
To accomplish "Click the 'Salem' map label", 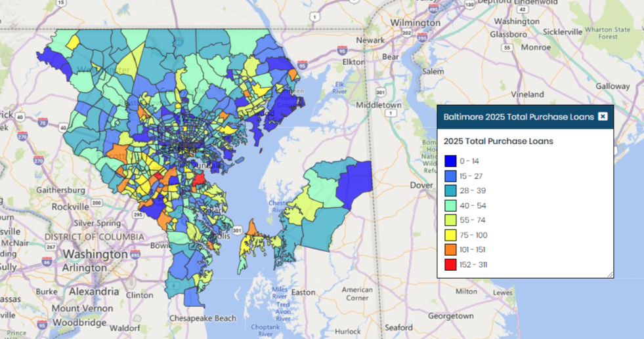I will (433, 71).
